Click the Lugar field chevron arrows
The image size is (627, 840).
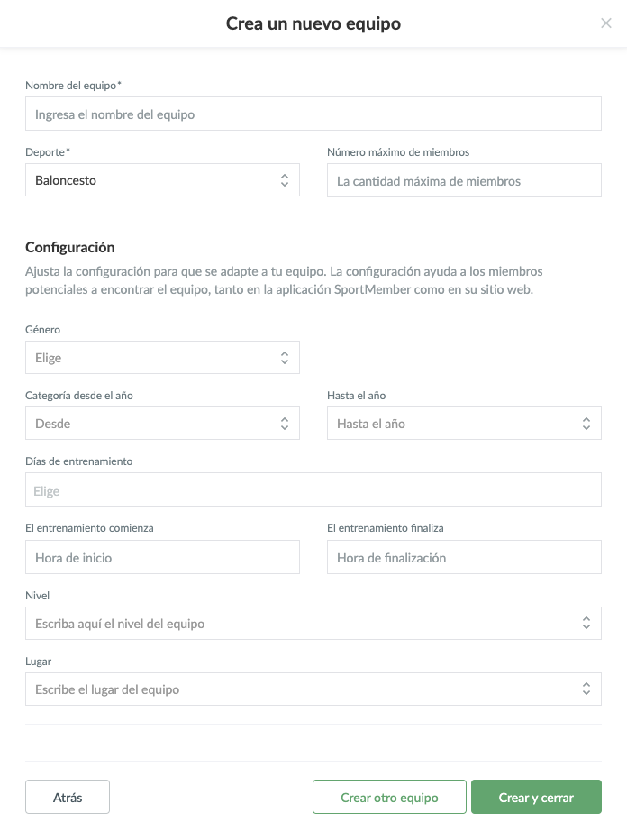(x=586, y=689)
